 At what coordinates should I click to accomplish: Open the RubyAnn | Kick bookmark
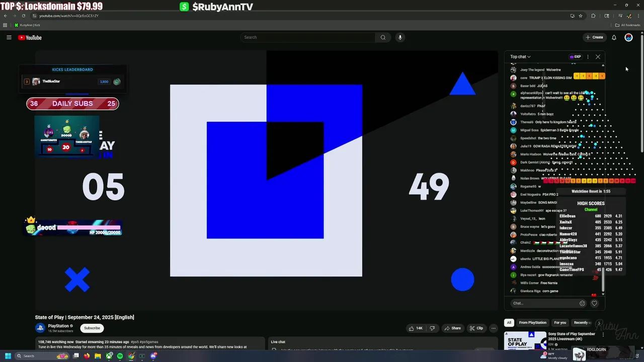pyautogui.click(x=27, y=25)
